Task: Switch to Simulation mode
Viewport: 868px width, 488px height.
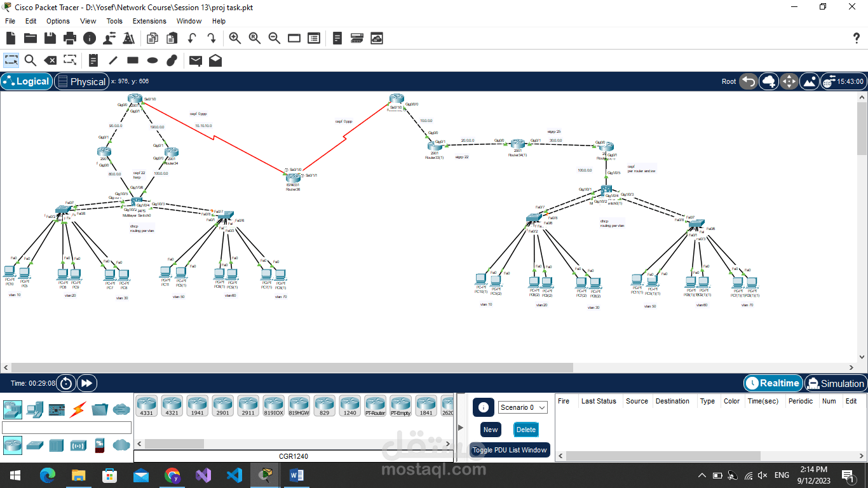Action: (835, 383)
